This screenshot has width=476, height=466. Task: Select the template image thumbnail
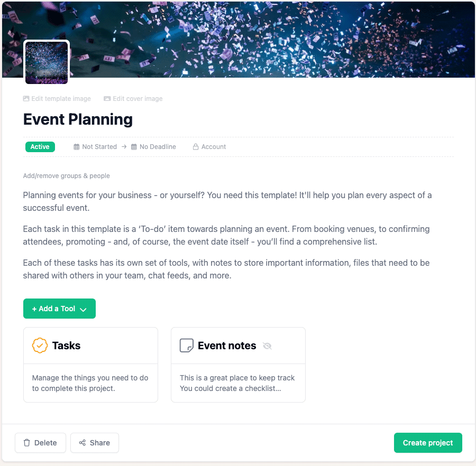[46, 61]
